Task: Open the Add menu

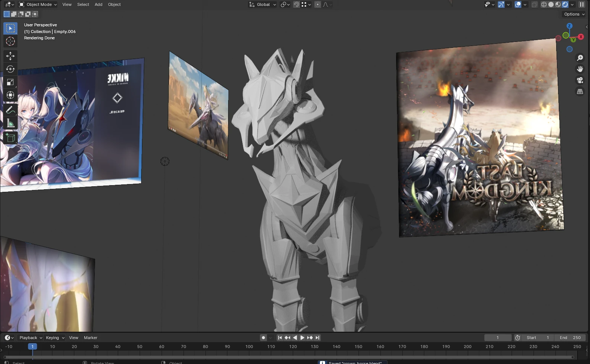Action: pos(98,4)
